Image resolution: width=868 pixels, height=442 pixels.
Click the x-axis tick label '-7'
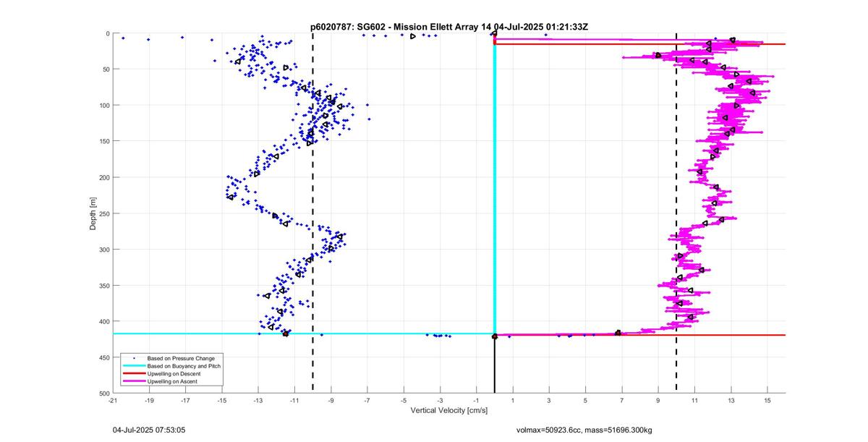[x=367, y=400]
